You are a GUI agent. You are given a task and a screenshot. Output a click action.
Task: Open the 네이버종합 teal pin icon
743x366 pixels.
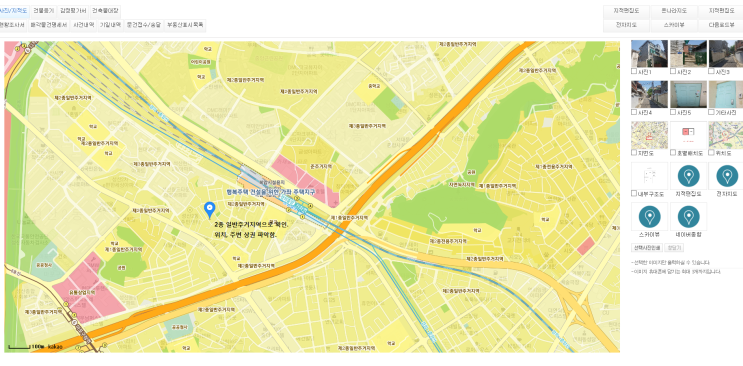(x=689, y=217)
